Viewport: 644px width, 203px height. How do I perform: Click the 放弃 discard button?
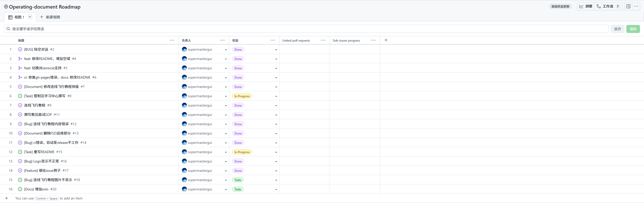[x=617, y=29]
